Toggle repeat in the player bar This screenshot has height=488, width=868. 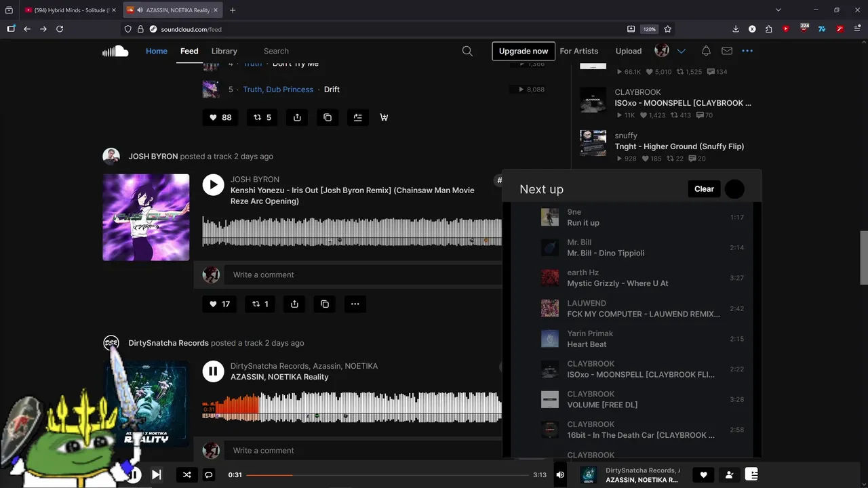coord(209,475)
